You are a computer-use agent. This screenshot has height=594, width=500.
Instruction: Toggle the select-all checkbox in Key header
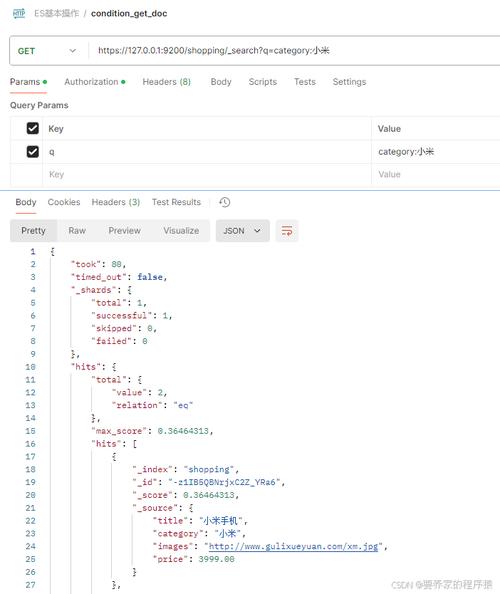pyautogui.click(x=33, y=128)
